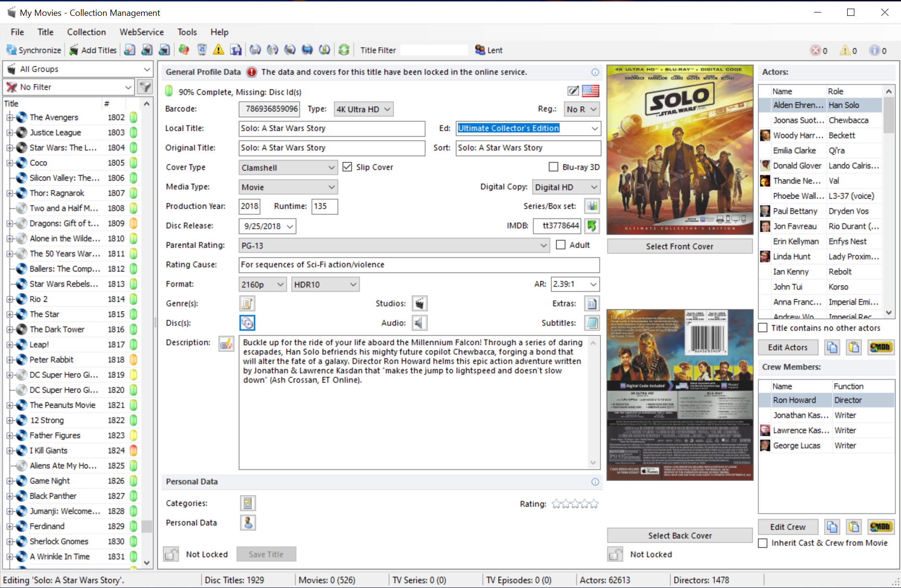Click the yellow warning triangle toolbar icon
Viewport: 901px width, 588px height.
click(219, 50)
